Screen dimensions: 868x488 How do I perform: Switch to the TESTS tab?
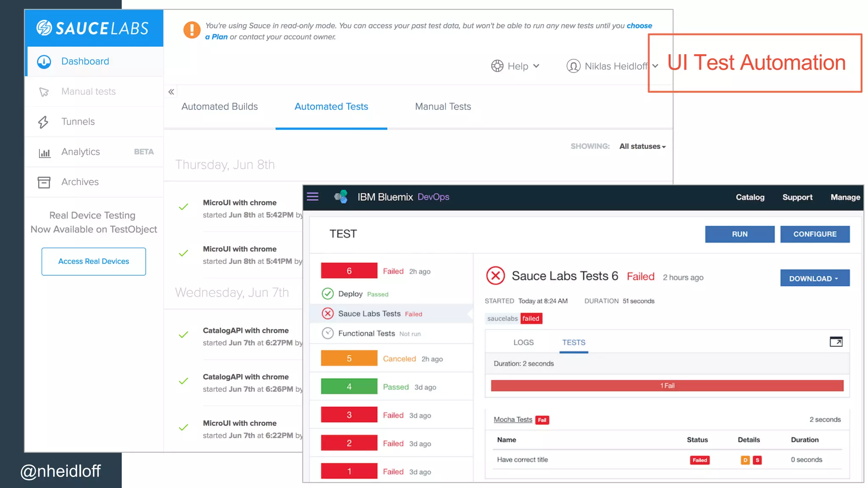coord(574,342)
